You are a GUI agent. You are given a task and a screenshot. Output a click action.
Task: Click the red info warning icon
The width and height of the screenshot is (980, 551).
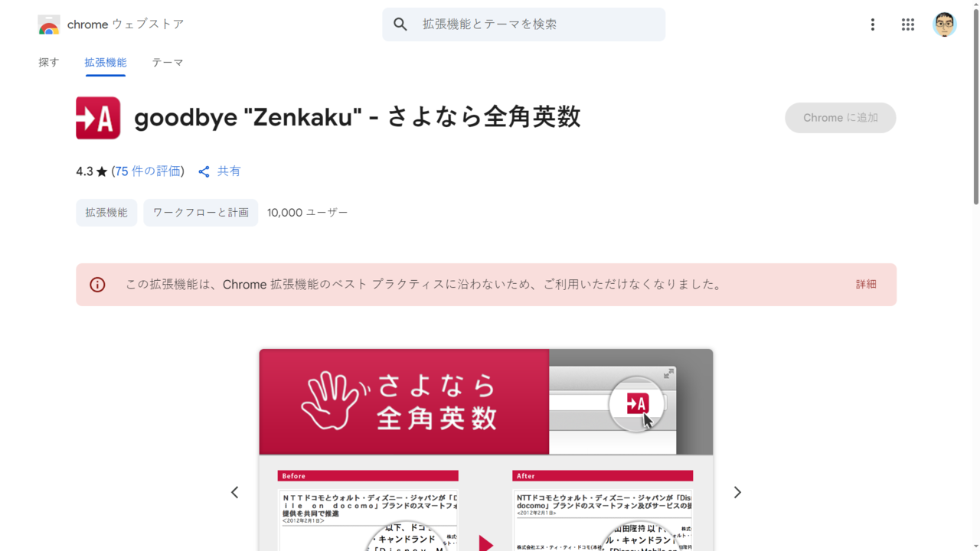(x=97, y=285)
